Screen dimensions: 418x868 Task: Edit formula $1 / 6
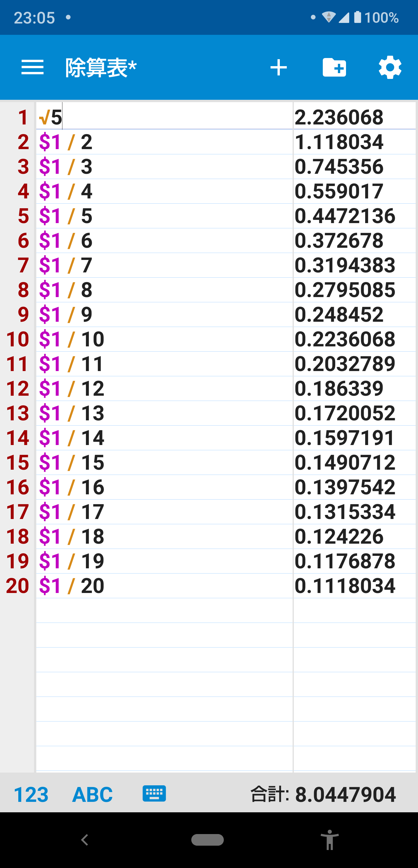pos(165,240)
